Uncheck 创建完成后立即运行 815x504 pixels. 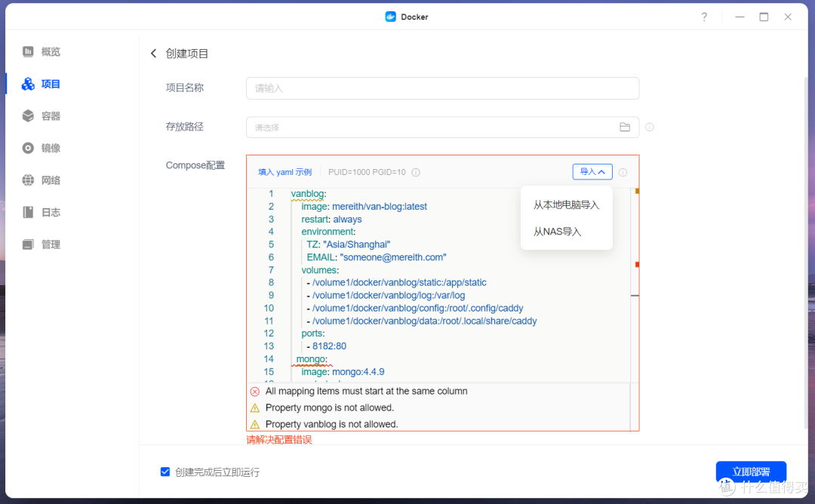pyautogui.click(x=165, y=472)
